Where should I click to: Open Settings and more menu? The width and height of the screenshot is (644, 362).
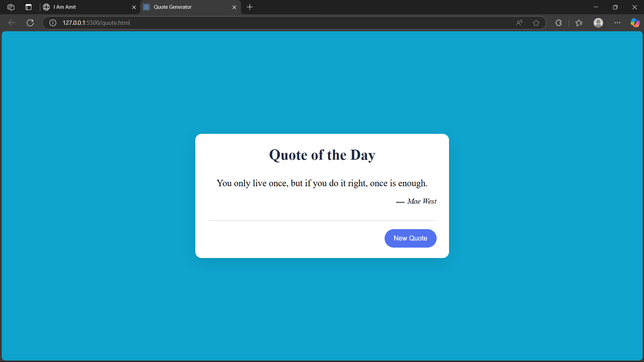[617, 23]
